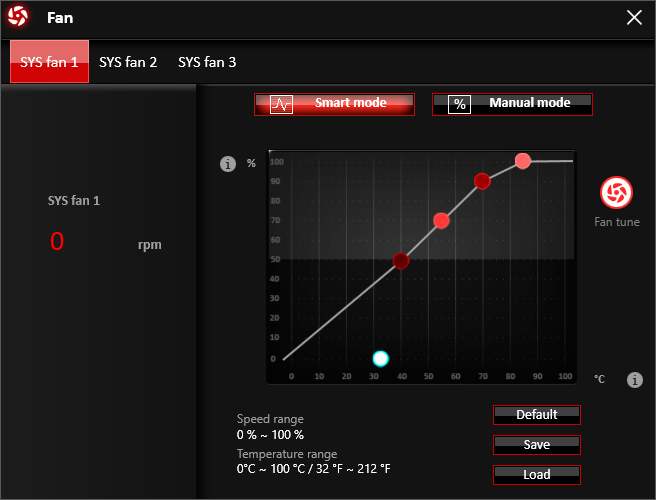
Task: Click the rpm unit label
Action: (x=149, y=245)
